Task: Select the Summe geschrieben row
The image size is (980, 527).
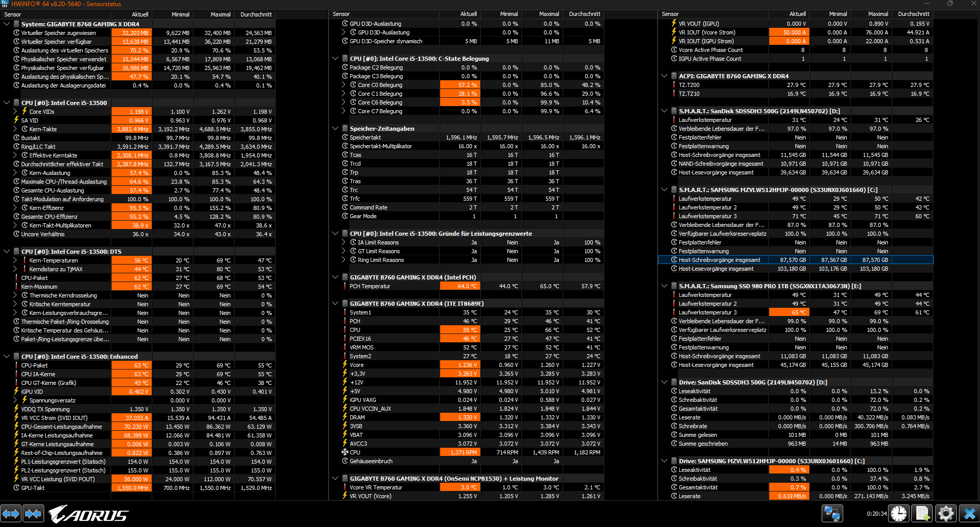Action: coord(795,444)
